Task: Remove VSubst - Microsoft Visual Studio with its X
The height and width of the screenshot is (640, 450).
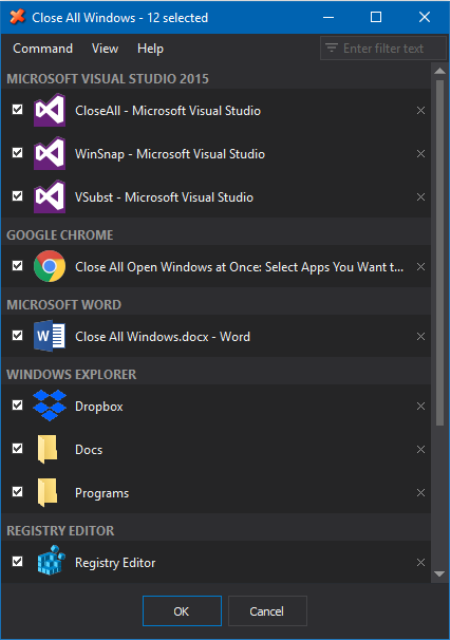Action: click(421, 197)
